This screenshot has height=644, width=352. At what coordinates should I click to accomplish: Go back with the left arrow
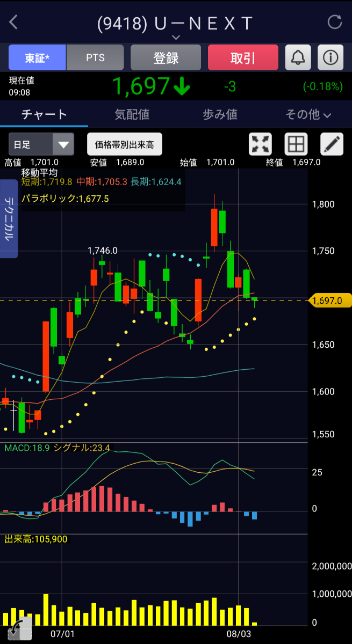pos(13,22)
